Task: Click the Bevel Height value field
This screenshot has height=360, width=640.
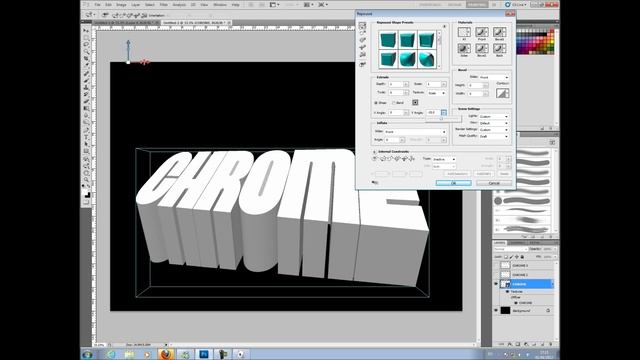Action: point(475,85)
